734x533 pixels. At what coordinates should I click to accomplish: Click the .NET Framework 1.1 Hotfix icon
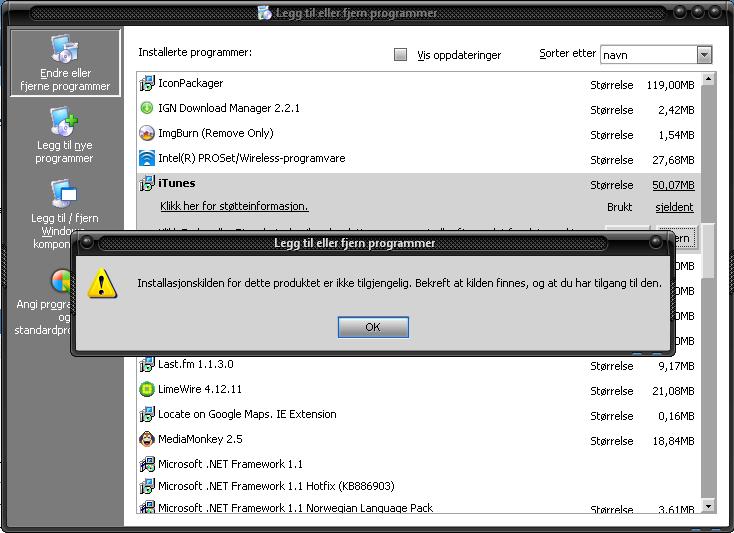pos(147,486)
